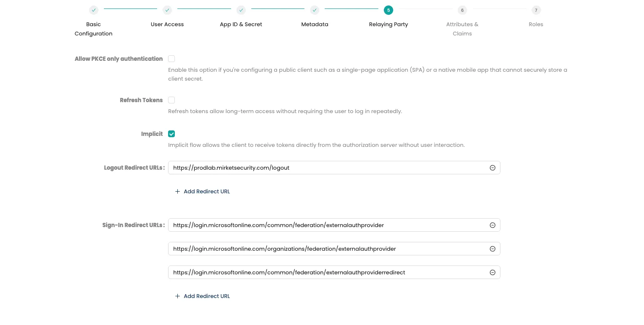Screen dimensions: 644x325
Task: Click the 'Sign-In Redirect URLs :' label
Action: [133, 225]
